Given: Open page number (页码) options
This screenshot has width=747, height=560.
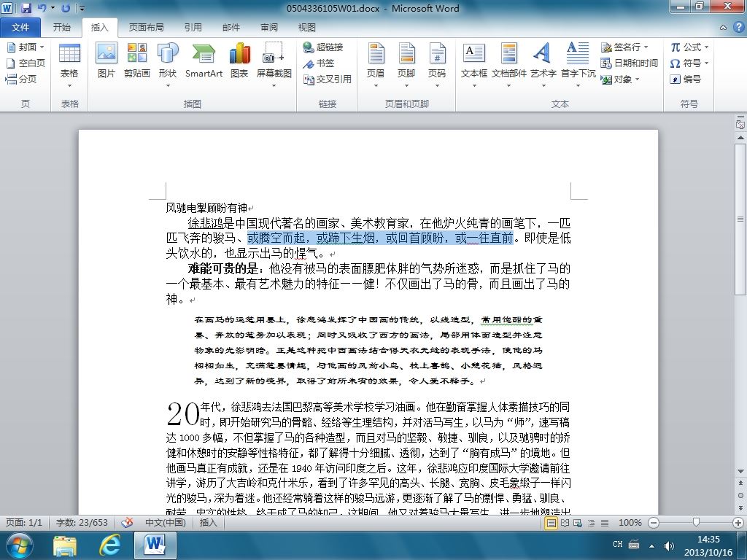Looking at the screenshot, I should [437, 65].
